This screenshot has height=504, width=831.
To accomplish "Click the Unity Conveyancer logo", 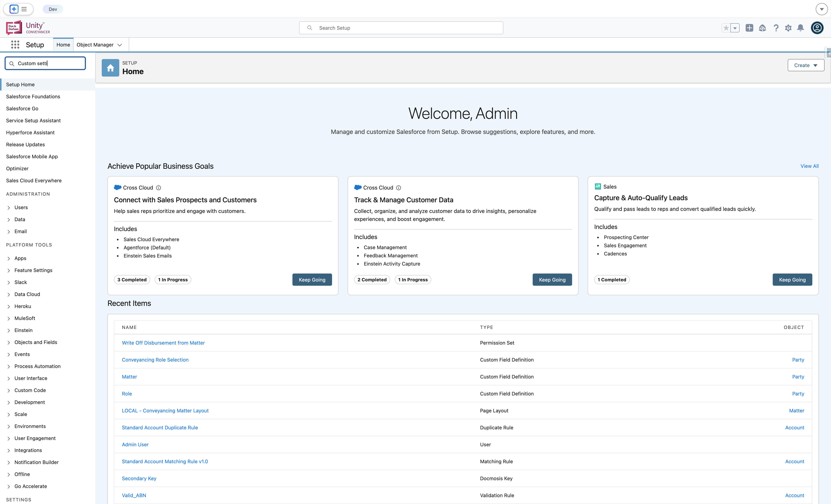I will click(28, 28).
